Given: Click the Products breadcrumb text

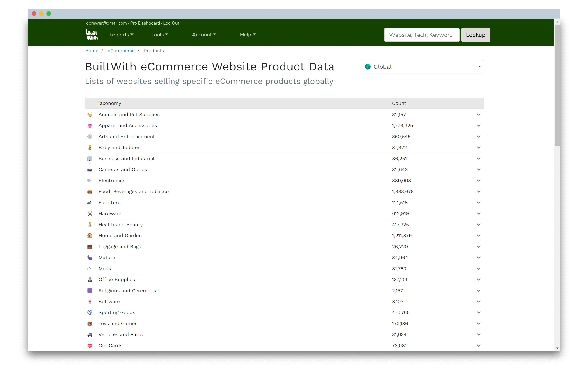Looking at the screenshot, I should point(154,51).
